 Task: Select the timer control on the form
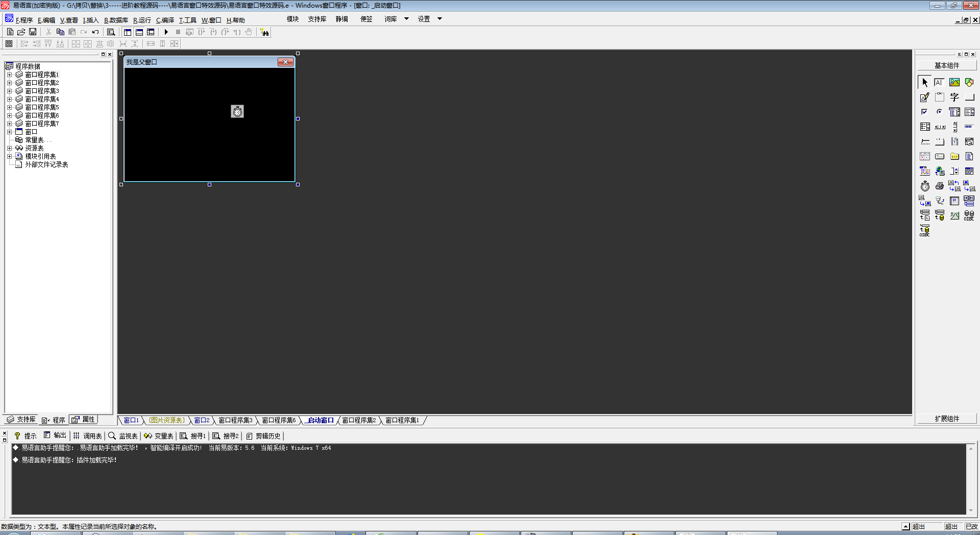pyautogui.click(x=237, y=111)
